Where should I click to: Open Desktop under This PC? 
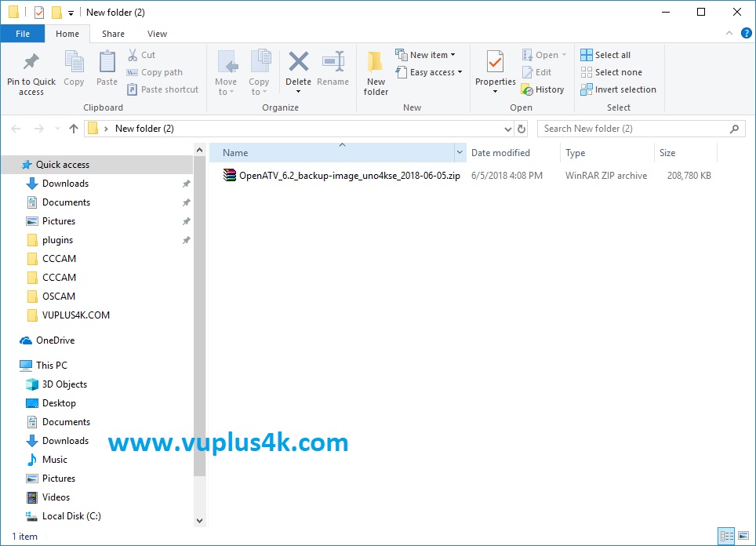(x=59, y=402)
